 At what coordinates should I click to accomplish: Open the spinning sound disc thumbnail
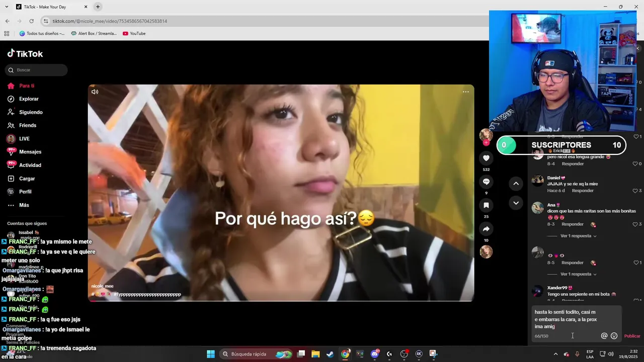tap(486, 252)
